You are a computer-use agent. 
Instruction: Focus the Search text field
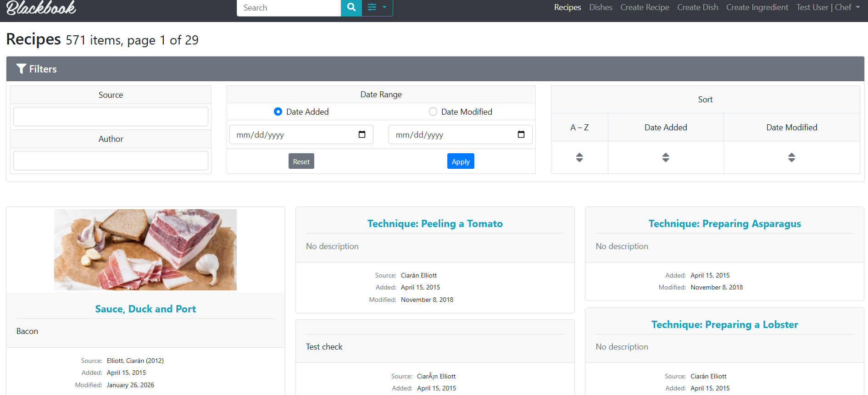coord(289,8)
